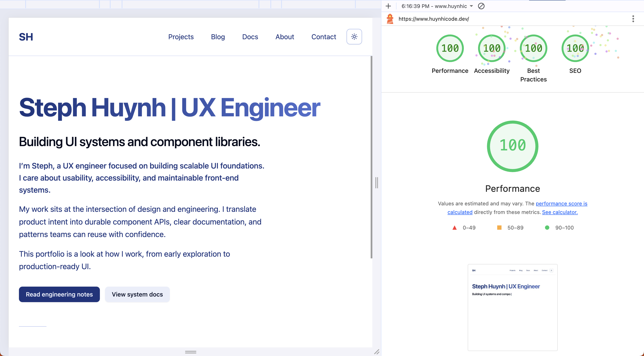This screenshot has height=356, width=644.
Task: Open the Lighthouse three-dot tools menu
Action: pyautogui.click(x=633, y=19)
